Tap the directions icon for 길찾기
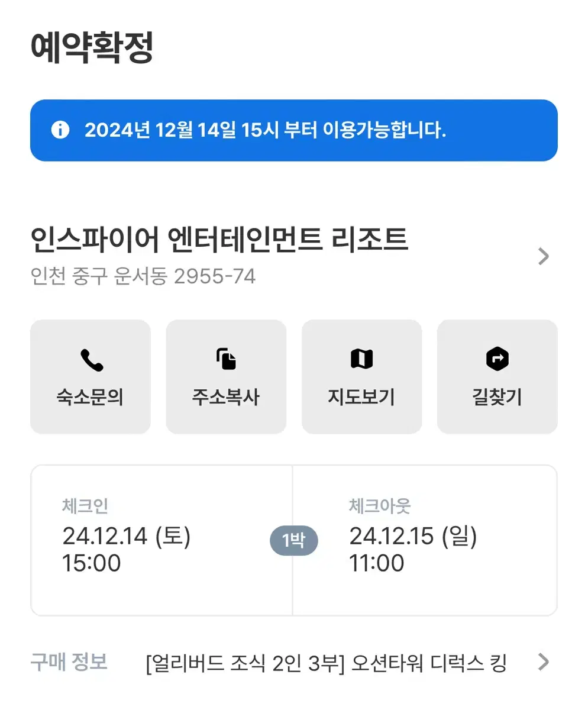This screenshot has height=710, width=588. coord(497,359)
